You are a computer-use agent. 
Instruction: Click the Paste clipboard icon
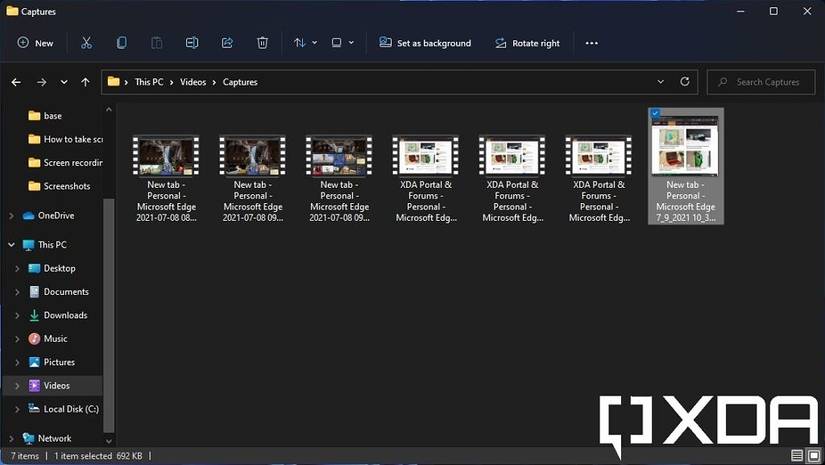point(157,43)
